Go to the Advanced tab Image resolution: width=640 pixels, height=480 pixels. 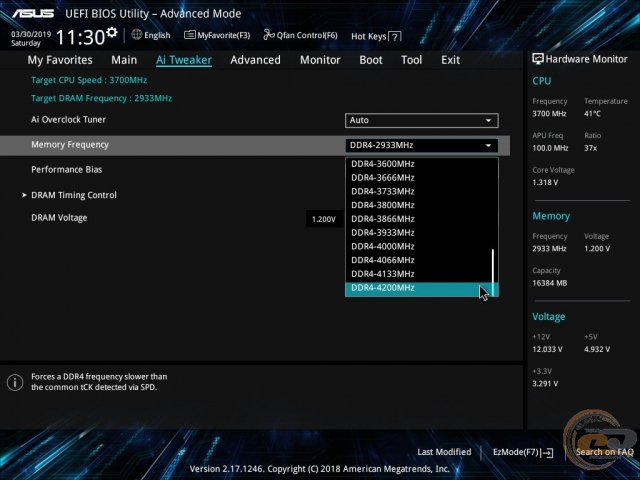pyautogui.click(x=256, y=60)
